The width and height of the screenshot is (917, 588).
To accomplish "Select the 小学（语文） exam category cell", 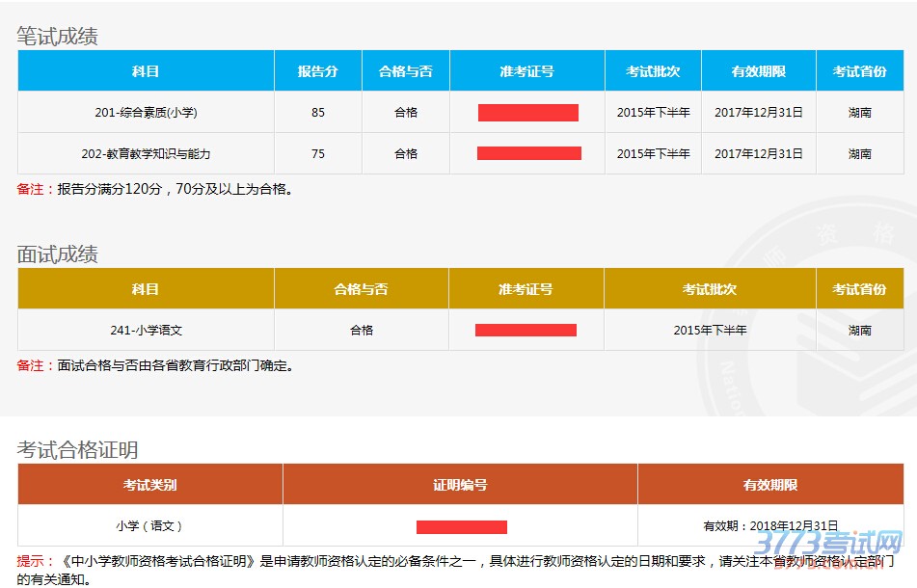I will tap(149, 526).
